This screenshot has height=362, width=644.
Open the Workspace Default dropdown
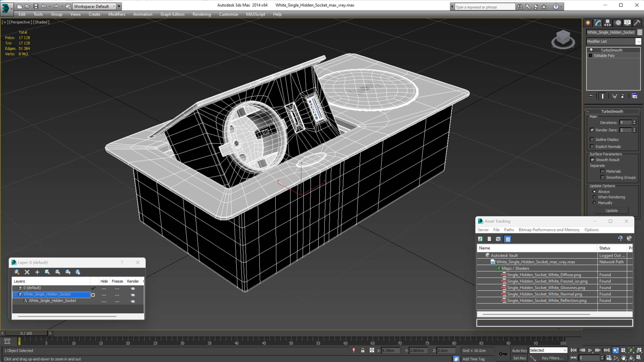point(114,7)
